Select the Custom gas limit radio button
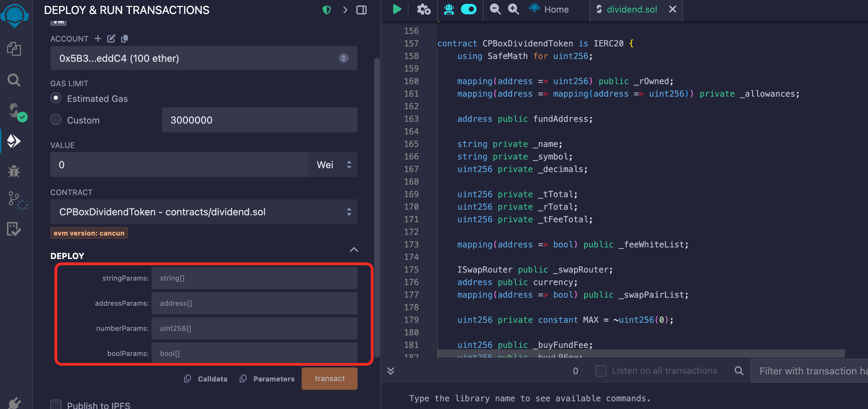Screen dimensions: 868x409 point(56,120)
